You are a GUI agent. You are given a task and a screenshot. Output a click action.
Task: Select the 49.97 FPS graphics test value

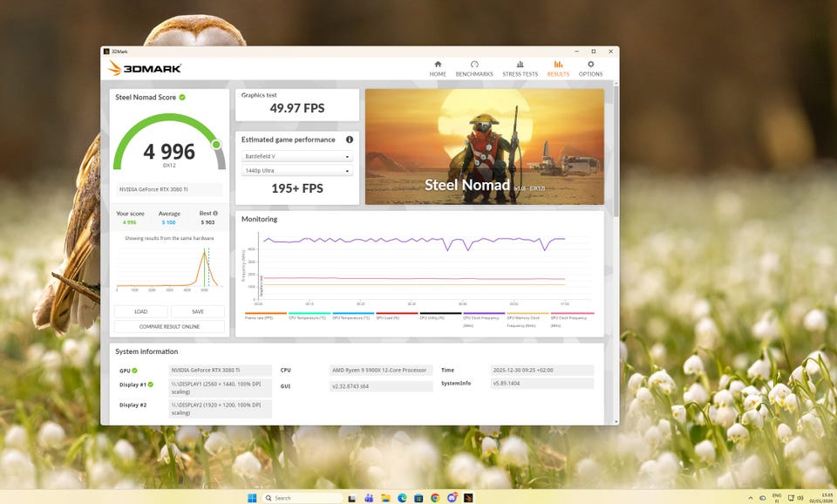pos(296,108)
